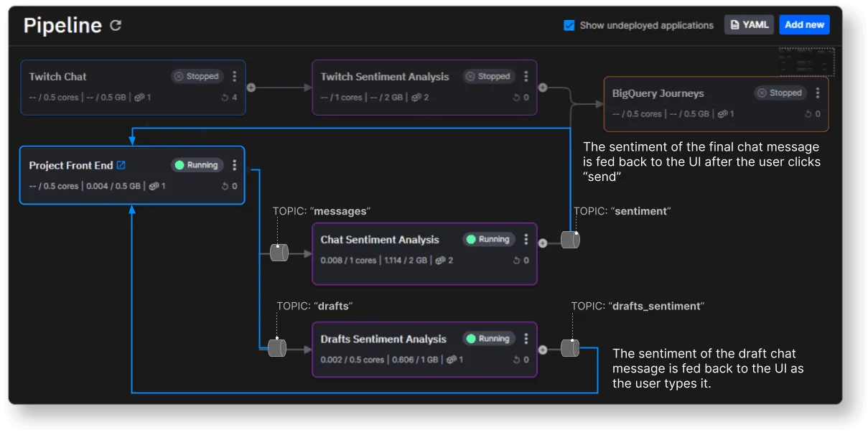This screenshot has height=440, width=868.
Task: Click TOPIC "drafts_sentiment" label
Action: (638, 306)
